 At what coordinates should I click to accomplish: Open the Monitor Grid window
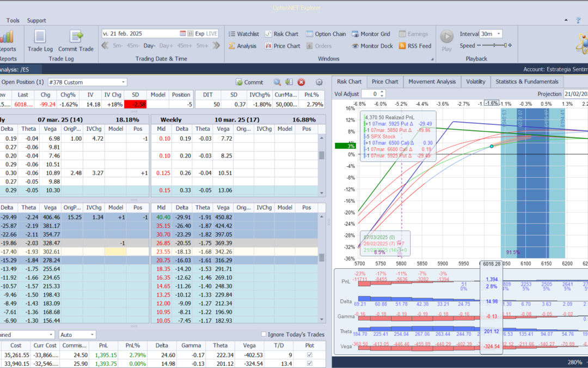coord(371,34)
